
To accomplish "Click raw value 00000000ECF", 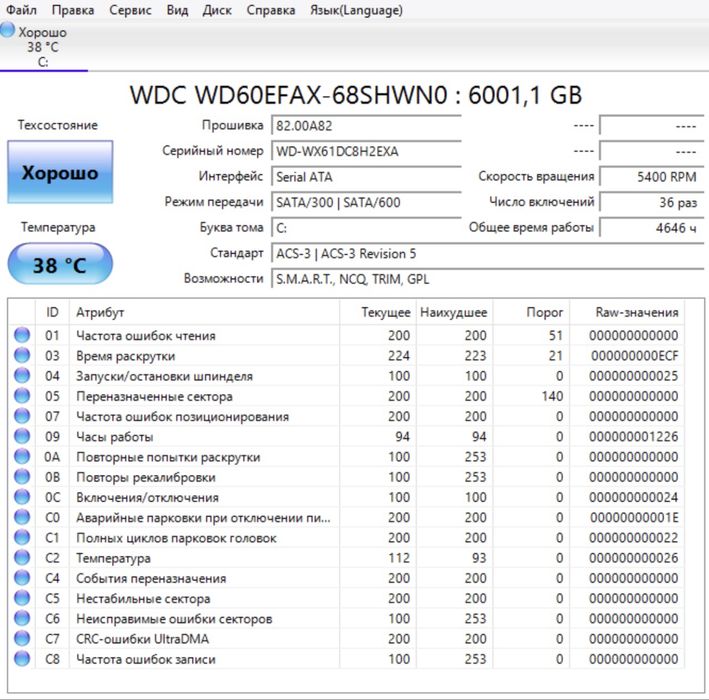I will [x=635, y=355].
